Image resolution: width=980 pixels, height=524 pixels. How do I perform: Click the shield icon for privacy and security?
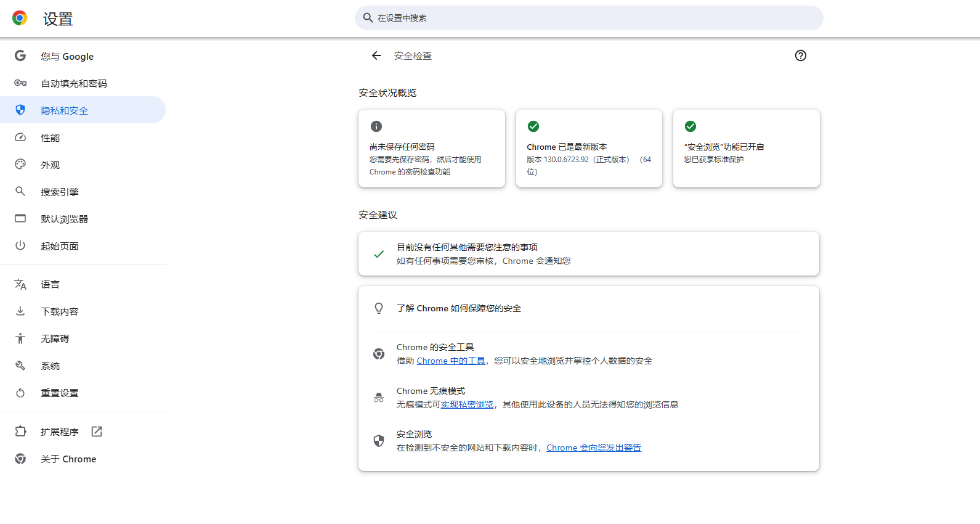pos(20,110)
